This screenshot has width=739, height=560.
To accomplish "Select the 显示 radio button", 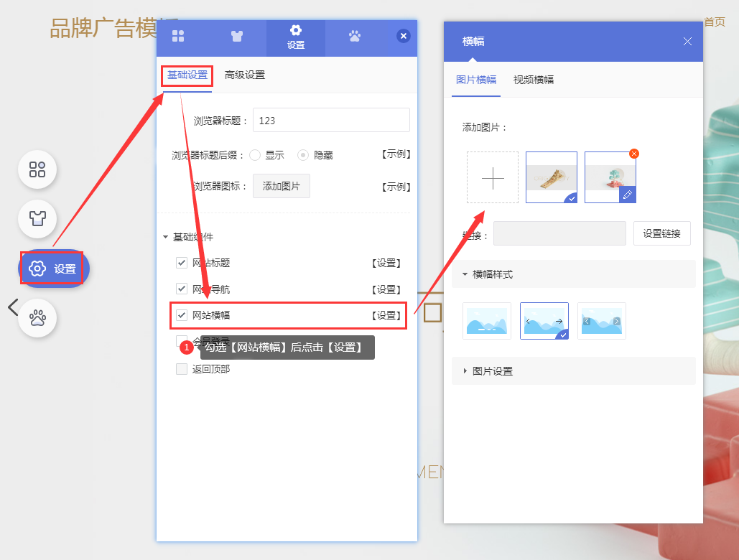I will tap(255, 155).
